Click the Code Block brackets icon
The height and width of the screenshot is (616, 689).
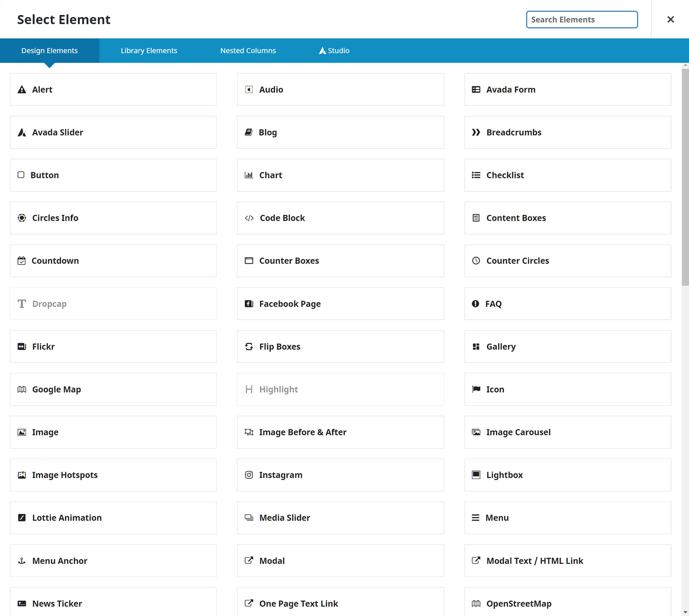click(x=249, y=218)
